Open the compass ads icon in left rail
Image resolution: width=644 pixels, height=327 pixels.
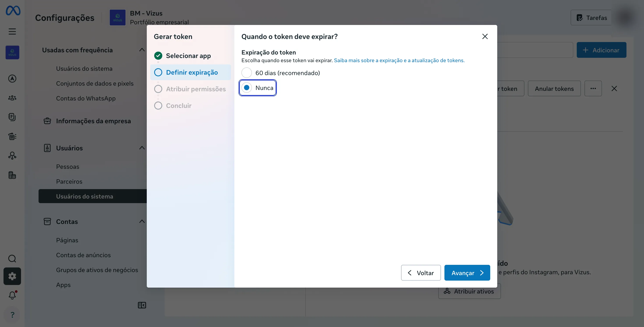[12, 79]
